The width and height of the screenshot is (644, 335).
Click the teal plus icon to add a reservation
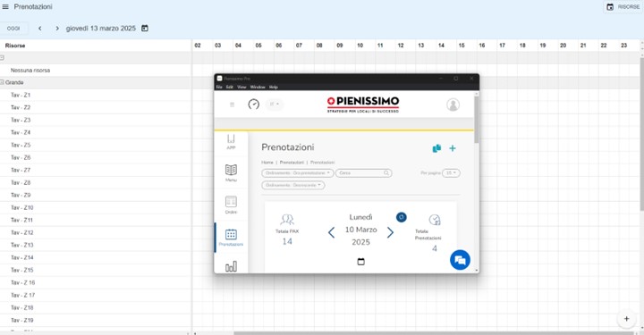[453, 148]
